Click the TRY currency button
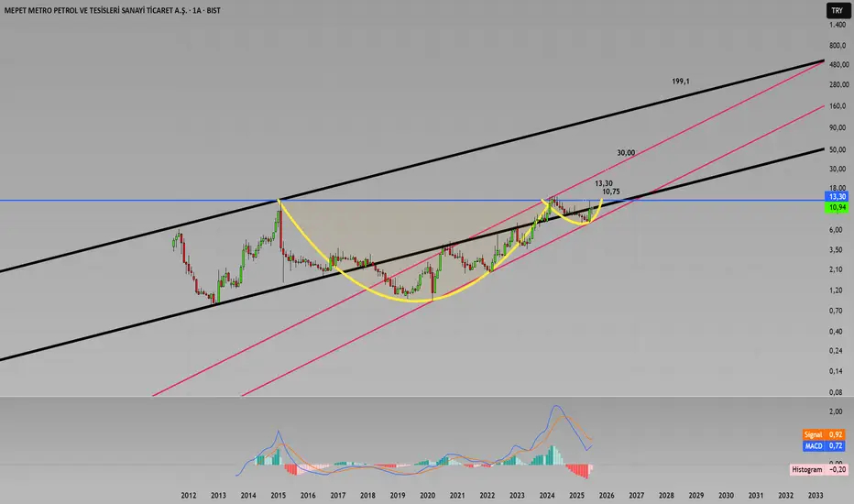 tap(838, 10)
